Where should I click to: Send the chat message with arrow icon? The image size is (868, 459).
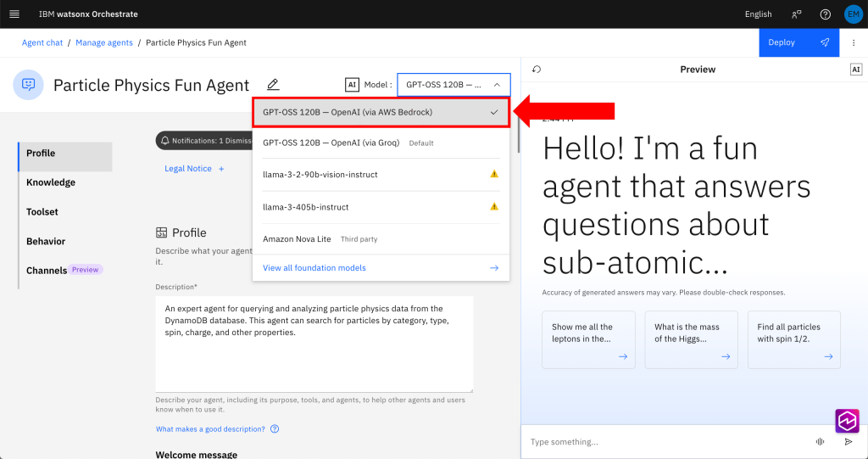(849, 442)
